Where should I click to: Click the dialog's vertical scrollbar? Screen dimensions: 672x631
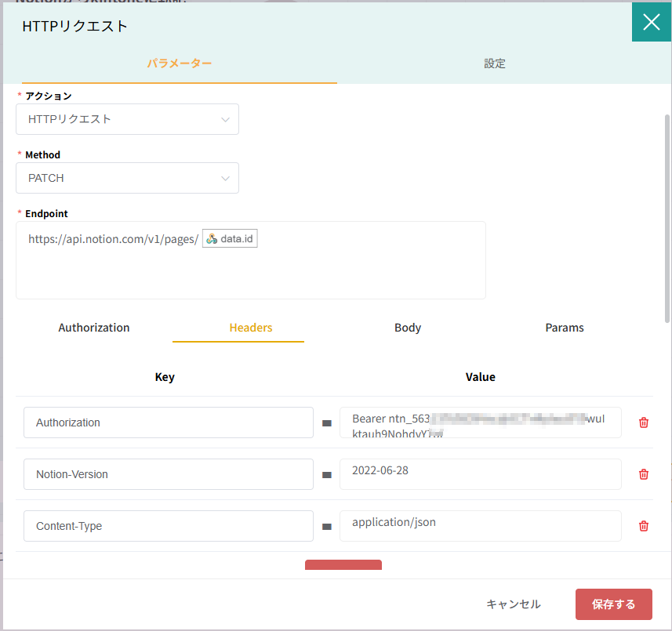pos(667,219)
